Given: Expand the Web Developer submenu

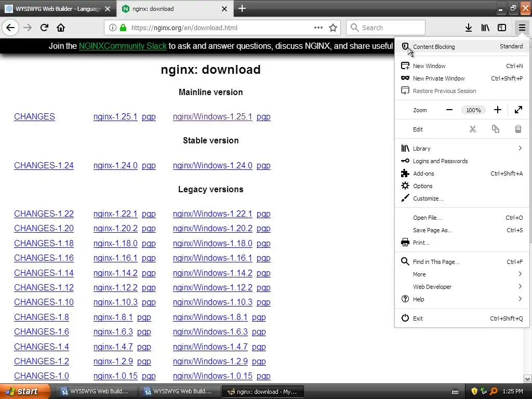Looking at the screenshot, I should point(462,287).
